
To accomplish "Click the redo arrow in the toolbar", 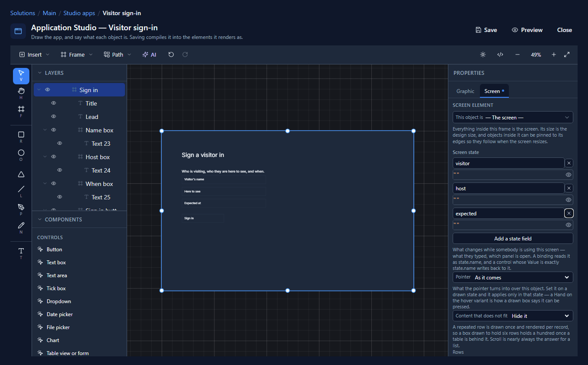I will tap(185, 54).
